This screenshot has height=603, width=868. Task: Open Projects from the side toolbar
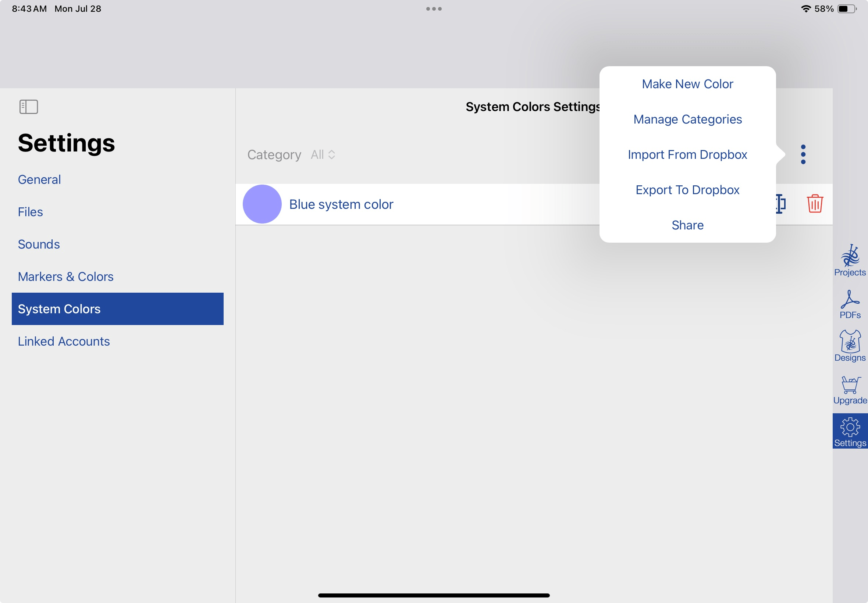tap(850, 260)
